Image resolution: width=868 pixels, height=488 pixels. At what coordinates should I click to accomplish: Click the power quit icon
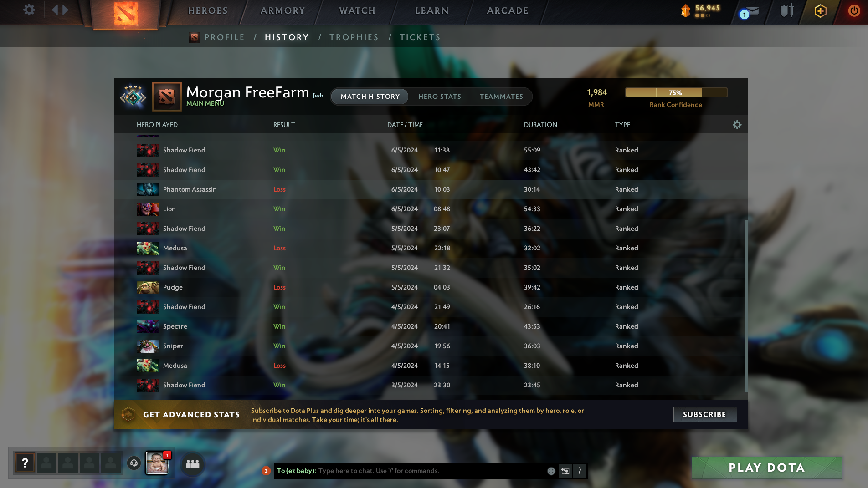tap(854, 10)
